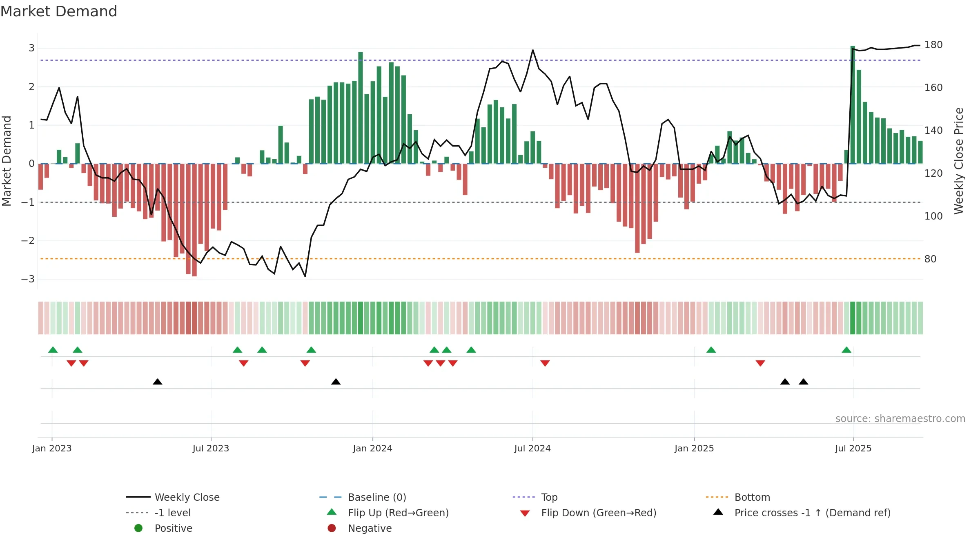The image size is (980, 551).
Task: Click the darkest green heatmap cell near July 2025
Action: pyautogui.click(x=853, y=318)
